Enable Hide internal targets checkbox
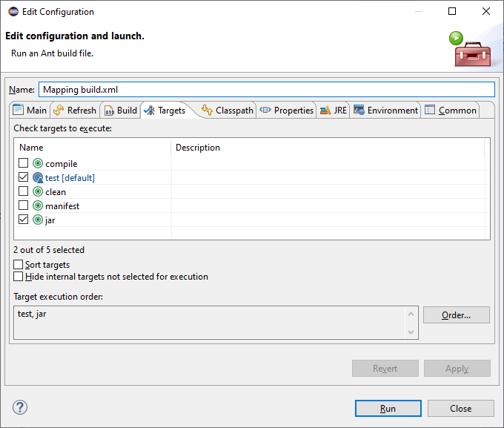Viewport: 504px width, 428px height. [19, 277]
